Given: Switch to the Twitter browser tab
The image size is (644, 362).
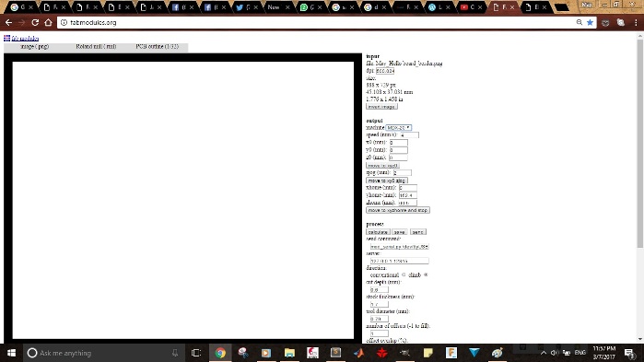Looking at the screenshot, I should [247, 7].
